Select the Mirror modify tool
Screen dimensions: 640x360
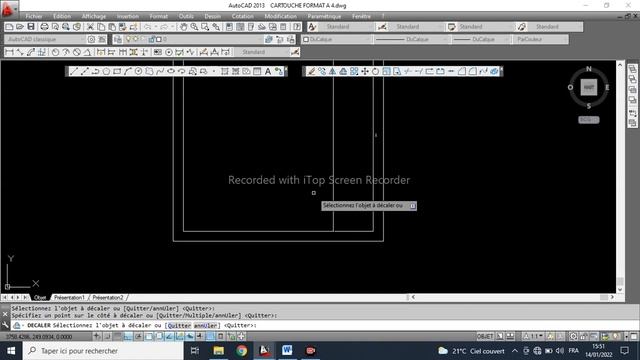pos(333,71)
